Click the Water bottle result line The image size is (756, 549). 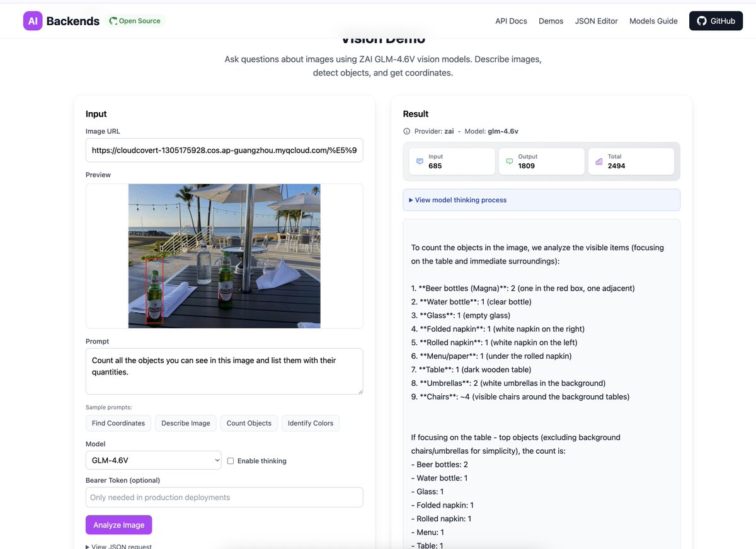point(471,302)
